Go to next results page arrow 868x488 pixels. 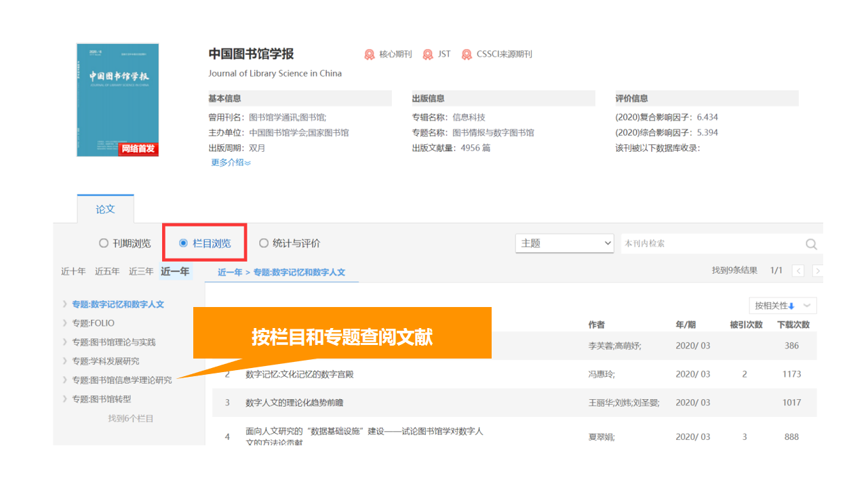[x=817, y=271]
